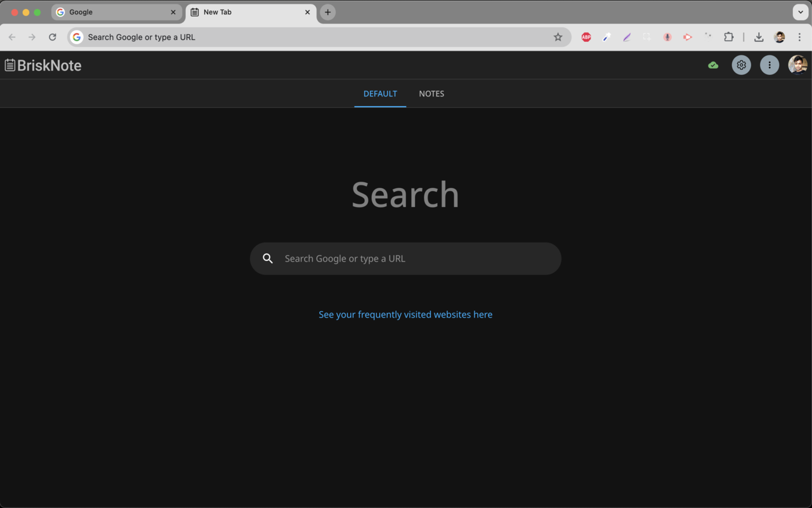Click the magnifier icon in search box
This screenshot has height=508, width=812.
[268, 258]
